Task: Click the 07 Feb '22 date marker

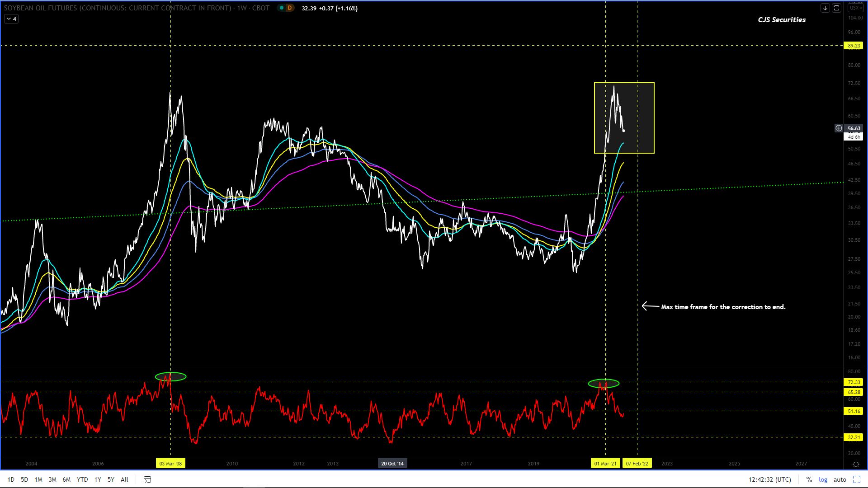Action: tap(637, 464)
